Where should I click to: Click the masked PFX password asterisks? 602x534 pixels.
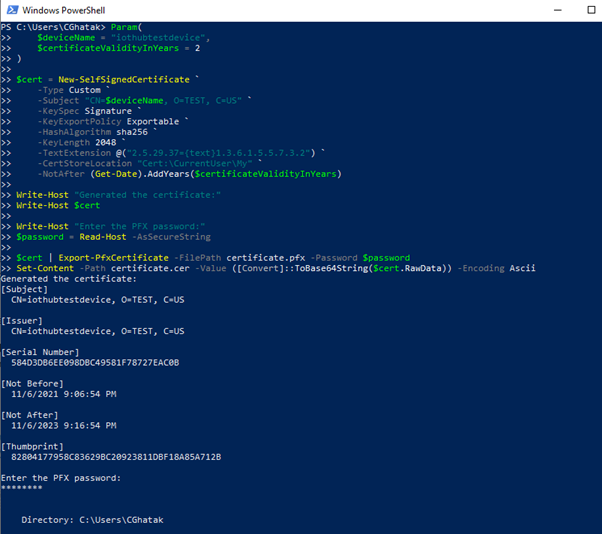[x=22, y=489]
